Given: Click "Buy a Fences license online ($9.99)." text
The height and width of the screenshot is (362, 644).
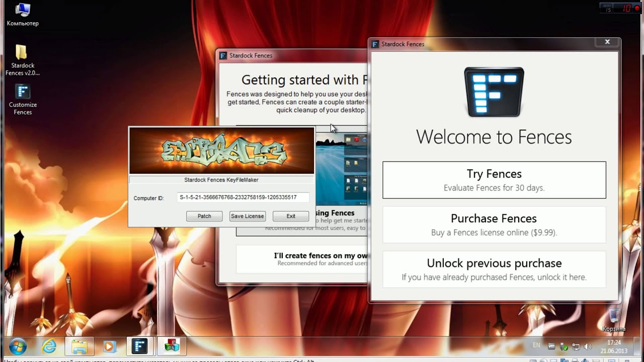Looking at the screenshot, I should click(494, 233).
